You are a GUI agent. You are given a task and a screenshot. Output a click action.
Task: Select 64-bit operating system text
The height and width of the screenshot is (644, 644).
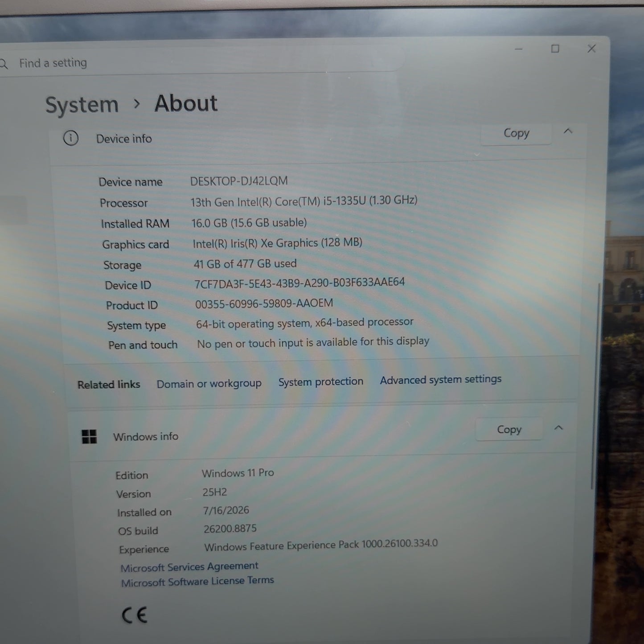305,323
